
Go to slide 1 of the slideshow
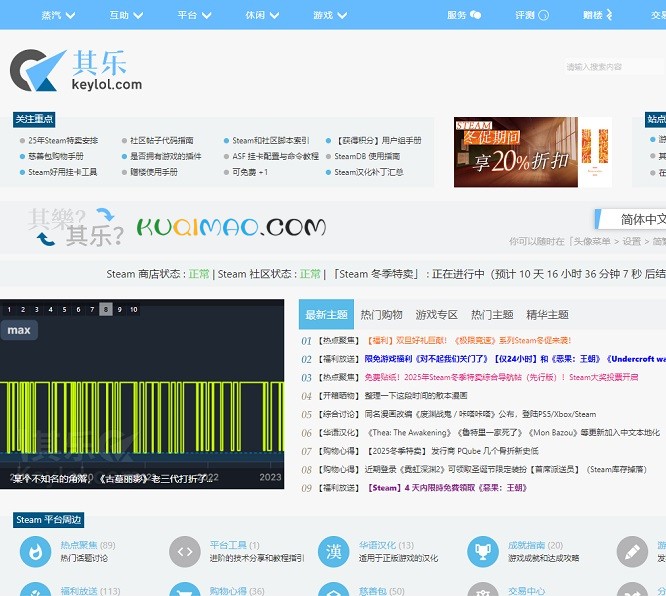(x=9, y=309)
